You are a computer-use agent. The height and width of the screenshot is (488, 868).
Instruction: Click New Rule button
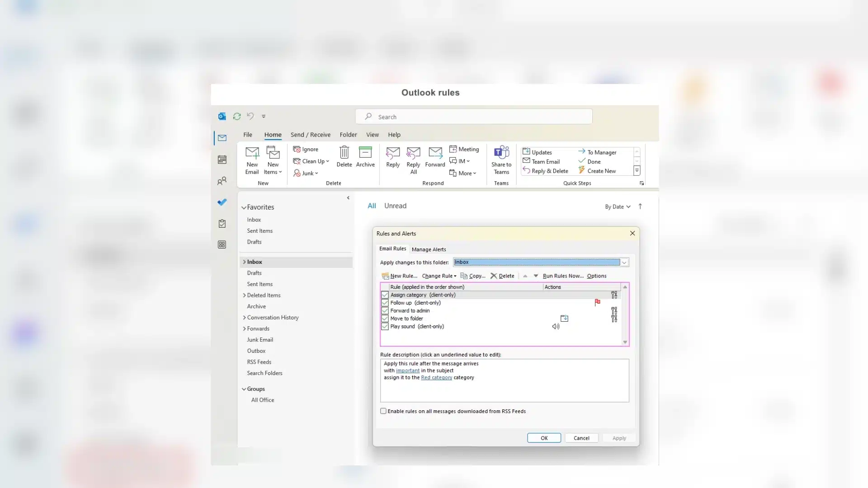(400, 276)
